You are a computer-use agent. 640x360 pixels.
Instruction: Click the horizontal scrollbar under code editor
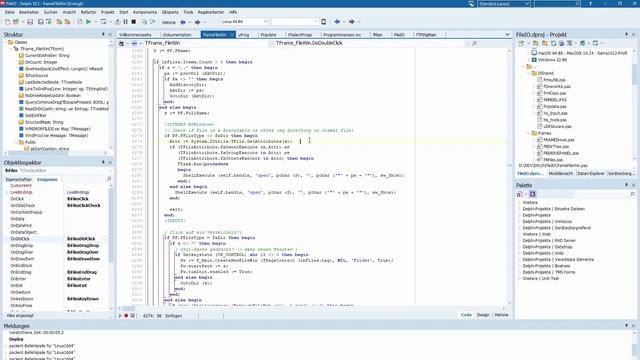click(x=312, y=309)
